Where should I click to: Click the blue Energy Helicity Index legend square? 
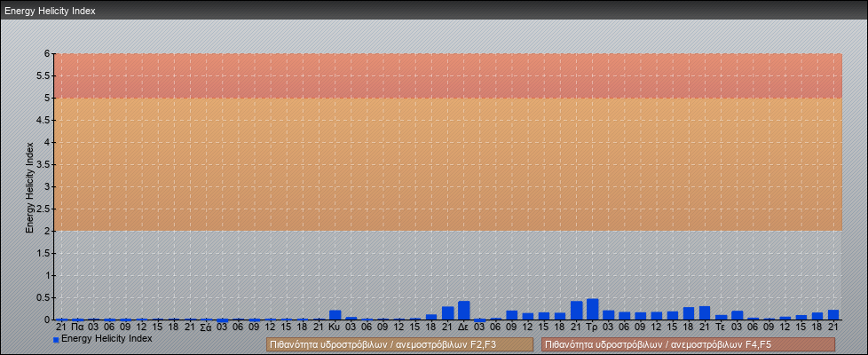coord(56,340)
